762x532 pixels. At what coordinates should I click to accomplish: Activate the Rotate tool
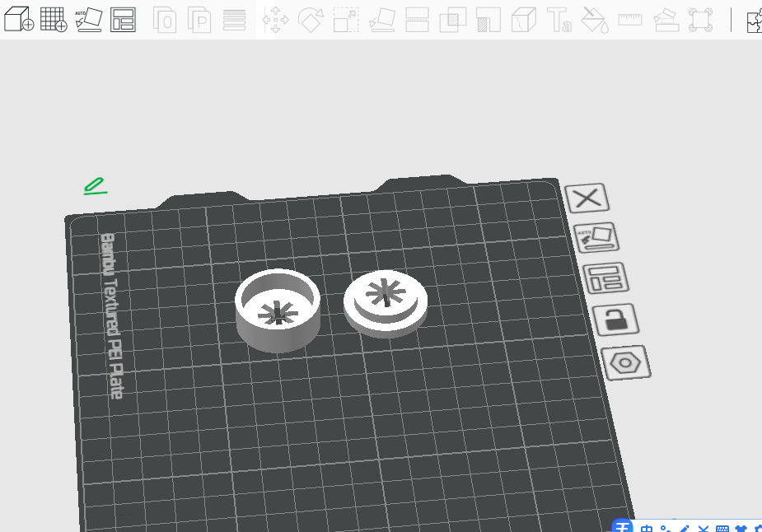[311, 20]
